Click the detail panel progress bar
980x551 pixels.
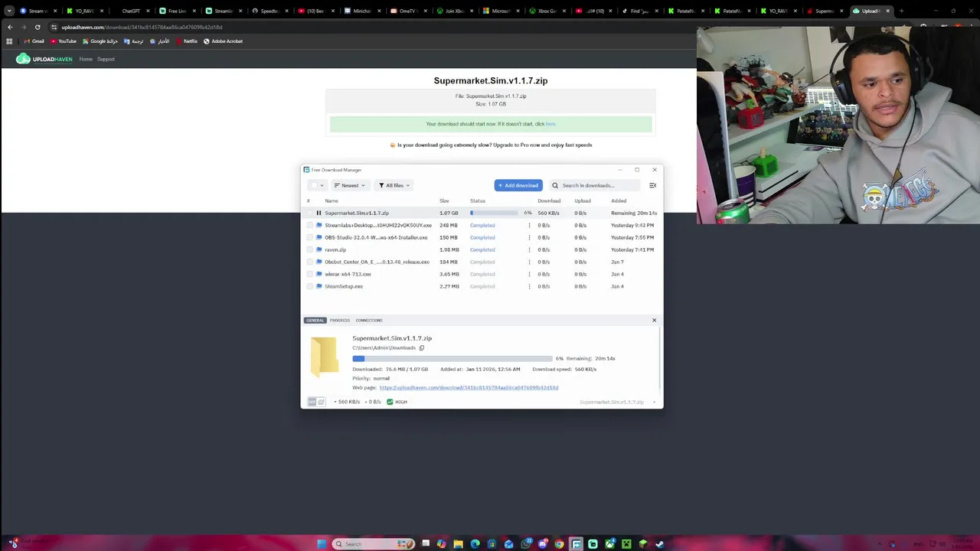click(452, 358)
